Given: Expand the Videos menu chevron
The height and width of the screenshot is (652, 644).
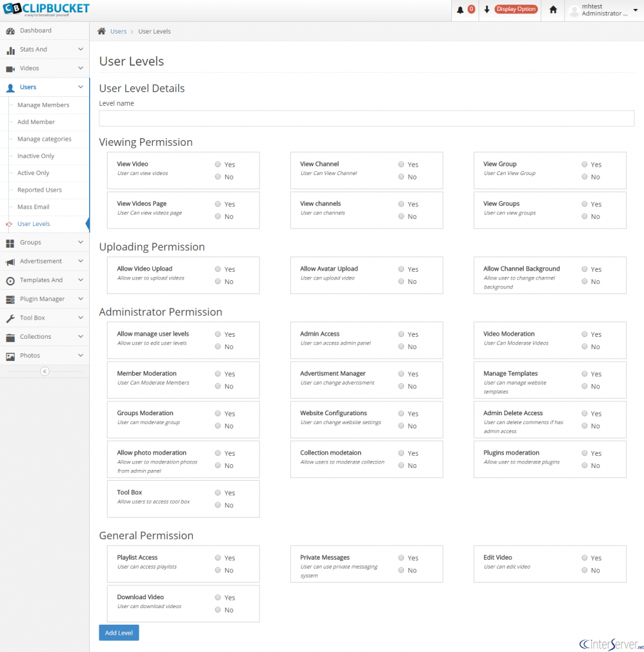Looking at the screenshot, I should 81,67.
